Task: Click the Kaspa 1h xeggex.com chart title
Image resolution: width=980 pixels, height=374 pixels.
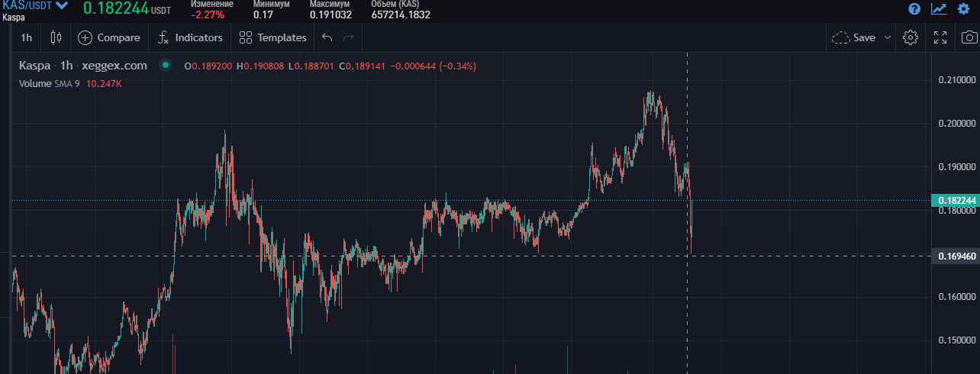Action: (x=82, y=66)
